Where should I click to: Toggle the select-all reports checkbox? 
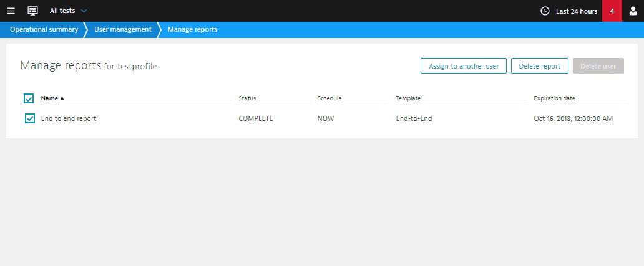coord(29,99)
